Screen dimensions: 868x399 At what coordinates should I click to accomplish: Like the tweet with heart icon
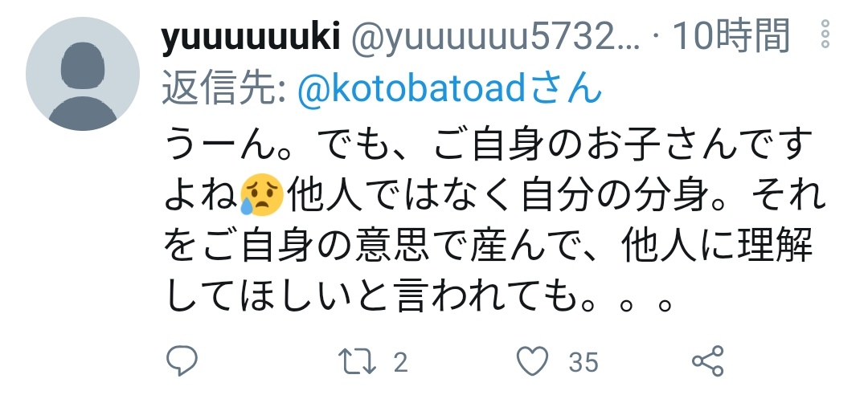tap(533, 361)
